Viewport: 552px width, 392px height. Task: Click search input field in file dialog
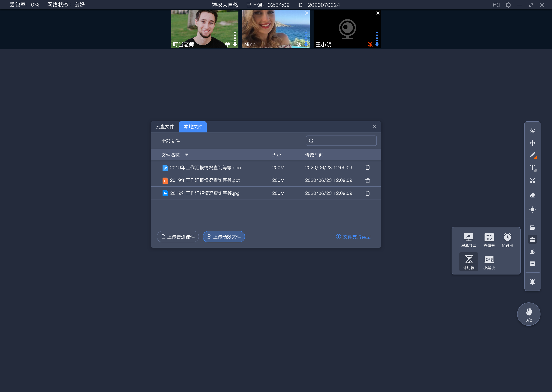tap(342, 141)
